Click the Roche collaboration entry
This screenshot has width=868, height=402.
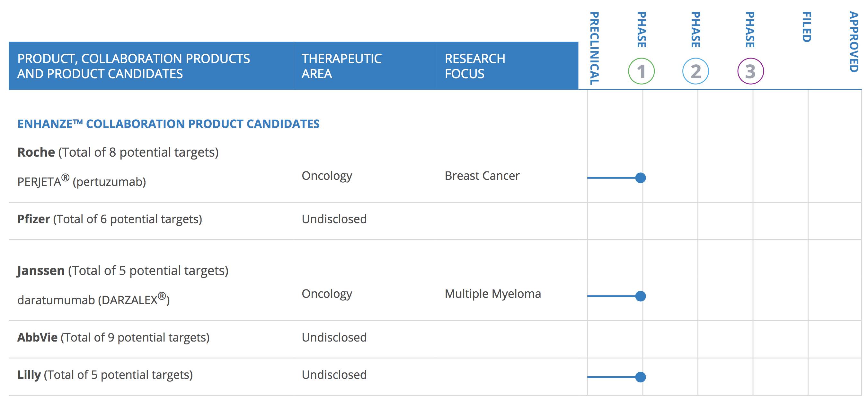tap(118, 152)
